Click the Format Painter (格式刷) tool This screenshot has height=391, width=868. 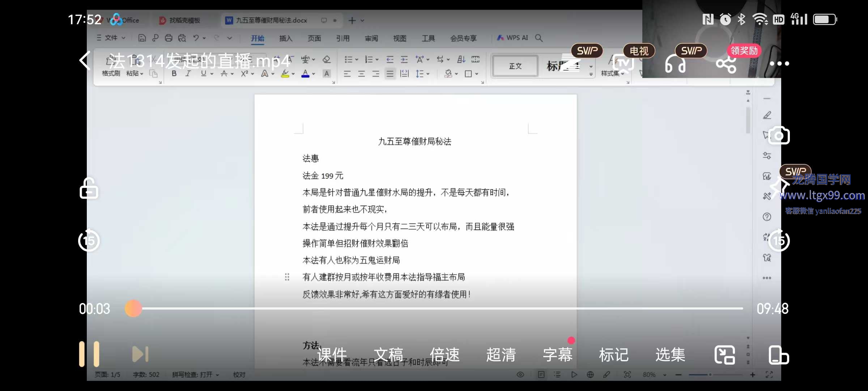tap(111, 66)
